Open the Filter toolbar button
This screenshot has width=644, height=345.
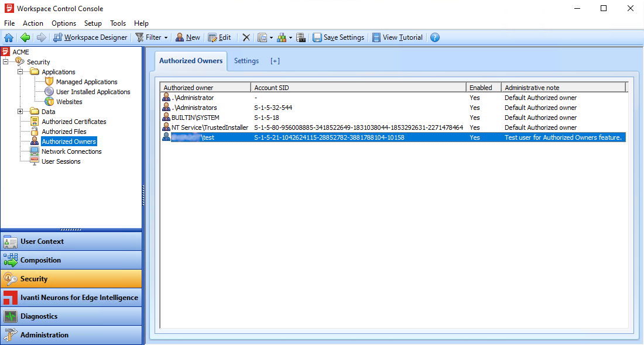pos(149,38)
